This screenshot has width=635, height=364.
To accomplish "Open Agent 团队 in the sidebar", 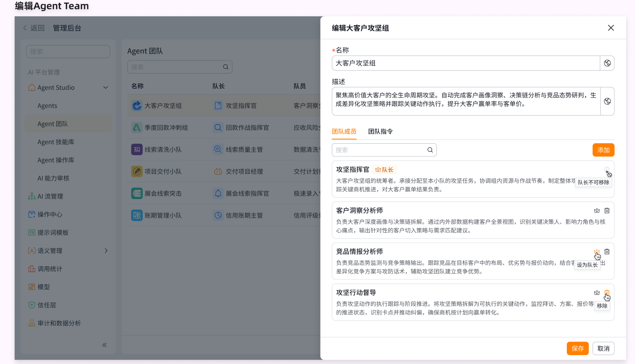I will coord(68,124).
